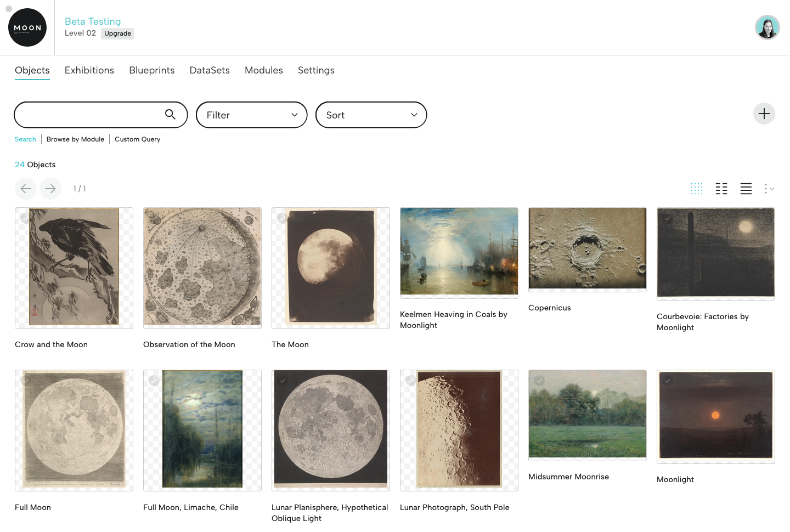Image resolution: width=790 pixels, height=532 pixels.
Task: Add a new object with the plus icon
Action: pos(764,114)
